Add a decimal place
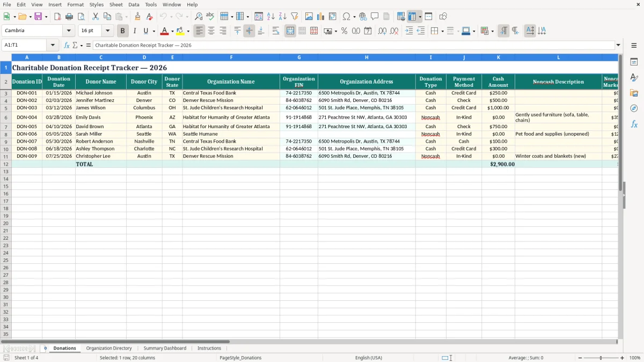 (382, 31)
